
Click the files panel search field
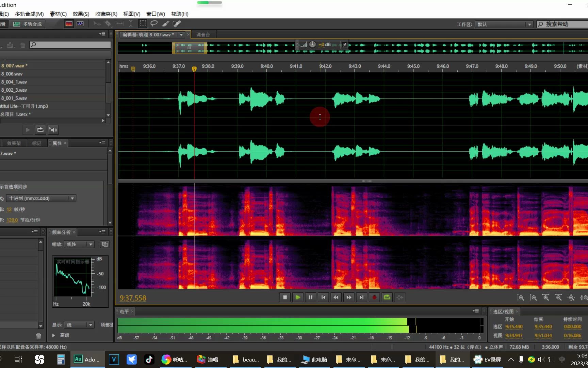(x=70, y=45)
